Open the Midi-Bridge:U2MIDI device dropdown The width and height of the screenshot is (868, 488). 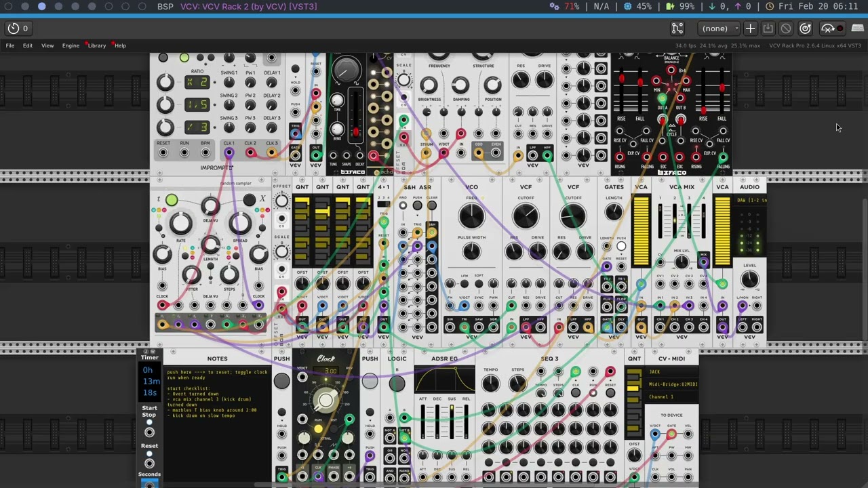click(x=671, y=384)
